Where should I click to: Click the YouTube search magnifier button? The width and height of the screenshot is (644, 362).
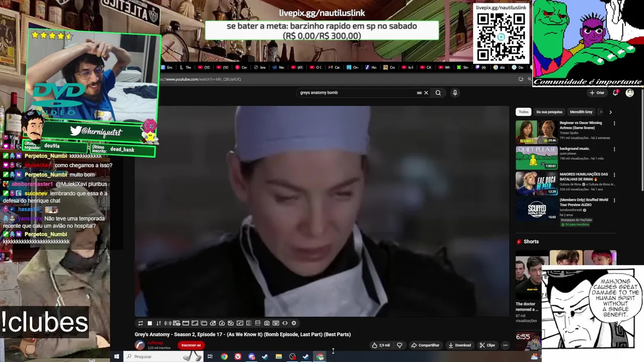(438, 93)
